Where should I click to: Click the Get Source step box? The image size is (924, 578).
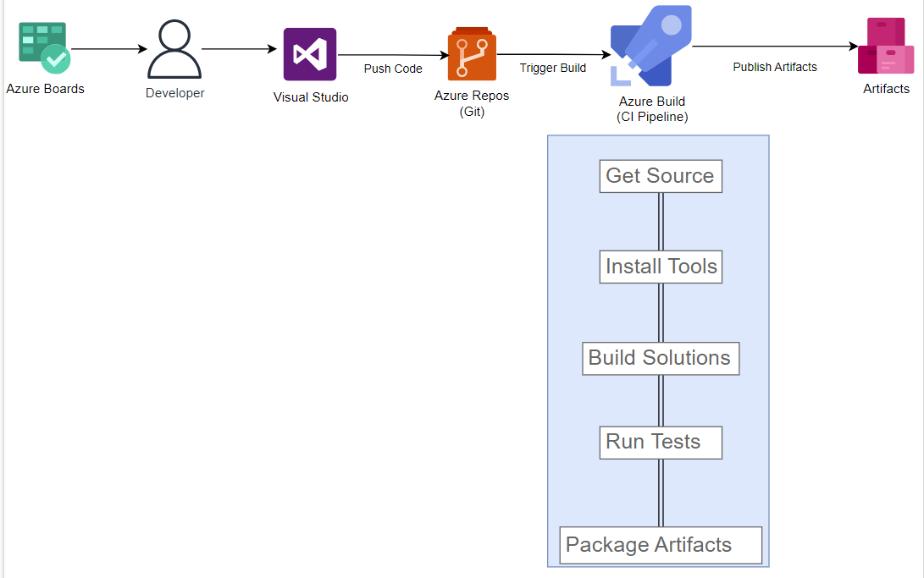coord(661,176)
